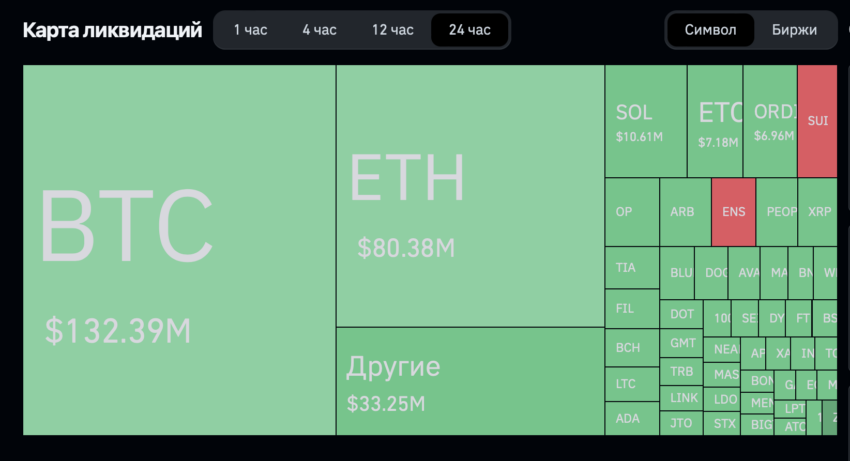Choose the 12 час interval
850x461 pixels.
pyautogui.click(x=392, y=30)
